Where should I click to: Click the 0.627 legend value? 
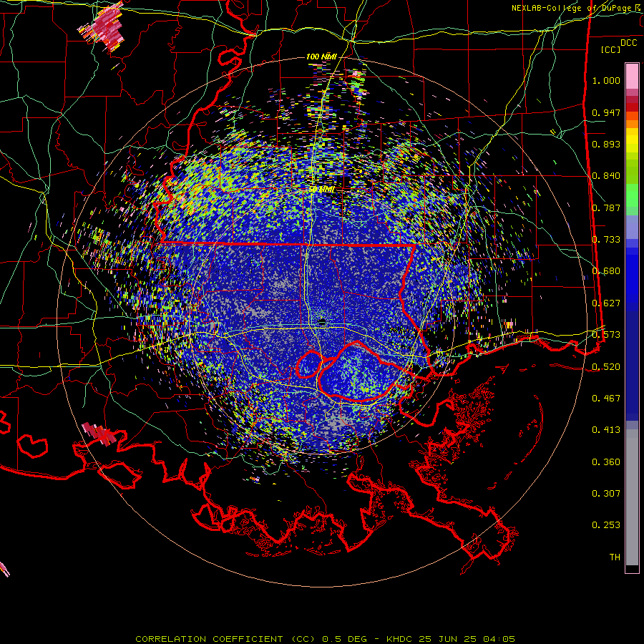(606, 303)
